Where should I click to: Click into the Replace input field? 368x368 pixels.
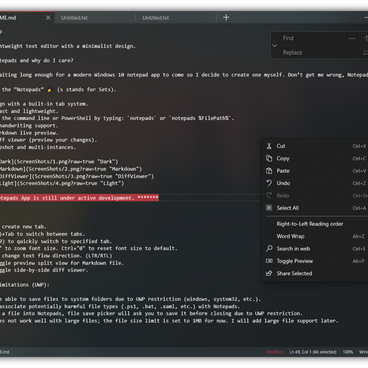point(320,52)
